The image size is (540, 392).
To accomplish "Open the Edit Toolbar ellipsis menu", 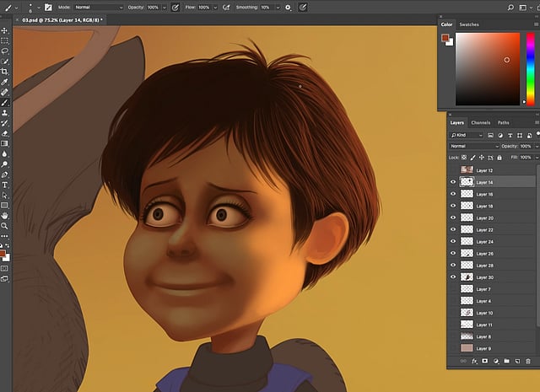I will [4, 236].
